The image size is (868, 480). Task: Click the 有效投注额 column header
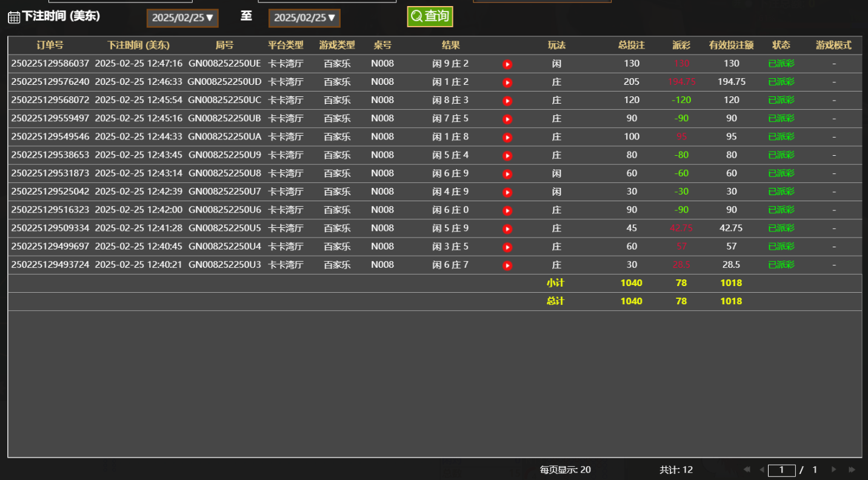(731, 45)
